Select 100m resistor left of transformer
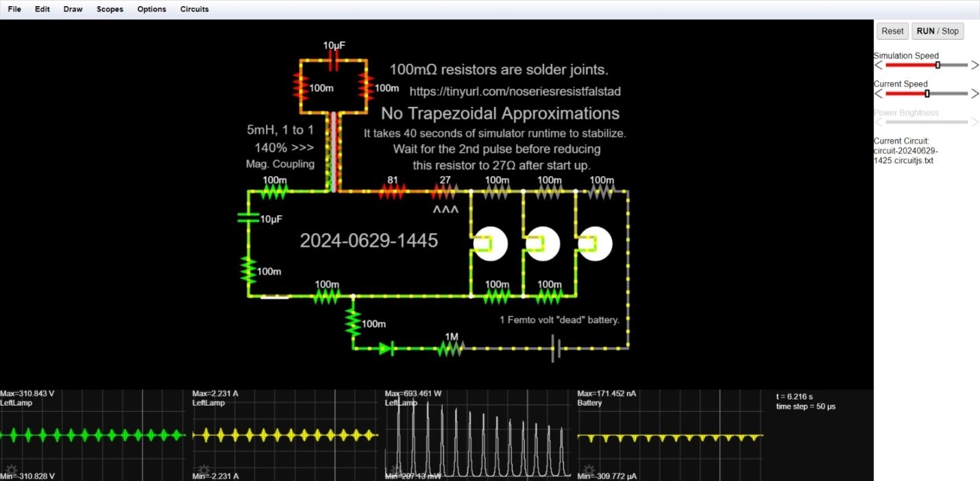The width and height of the screenshot is (980, 481). click(x=274, y=192)
